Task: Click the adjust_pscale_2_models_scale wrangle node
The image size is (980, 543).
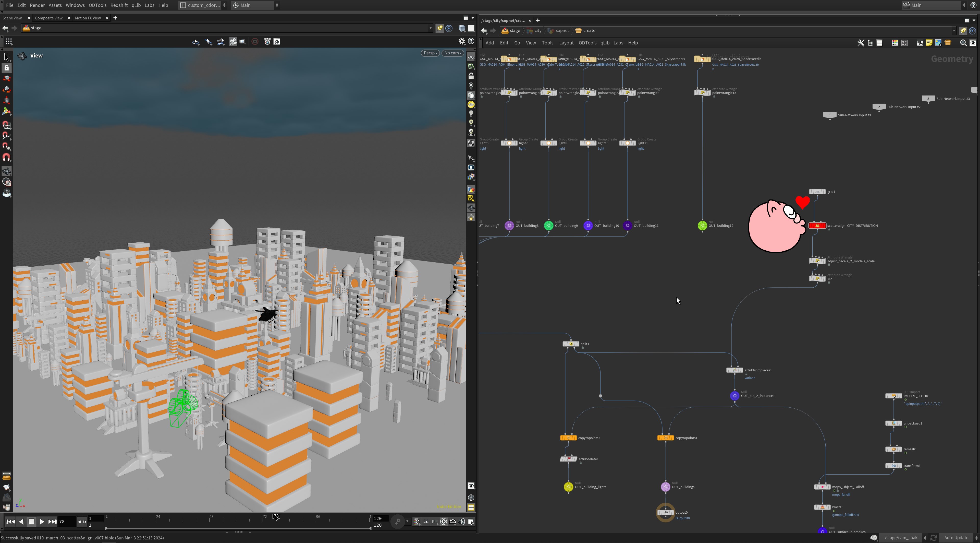Action: [x=817, y=261]
